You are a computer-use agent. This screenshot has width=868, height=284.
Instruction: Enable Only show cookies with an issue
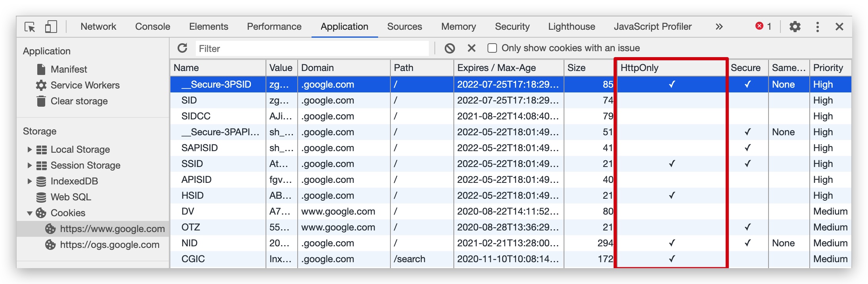tap(492, 48)
